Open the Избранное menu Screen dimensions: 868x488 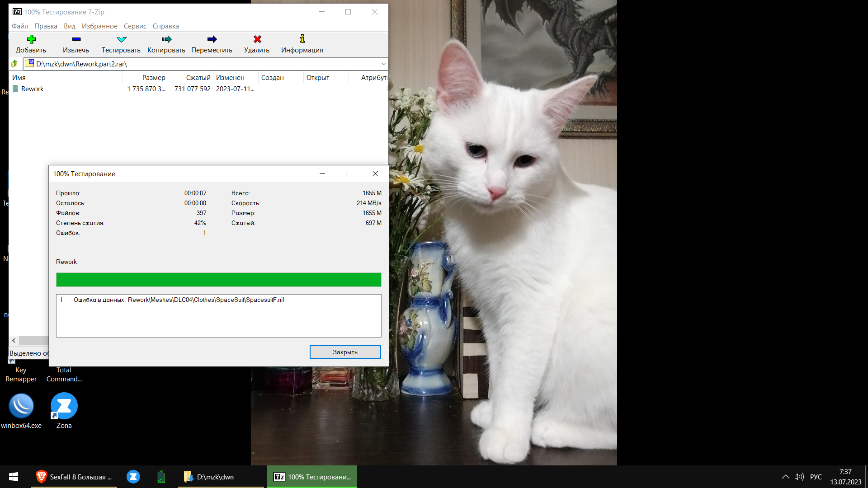(99, 26)
